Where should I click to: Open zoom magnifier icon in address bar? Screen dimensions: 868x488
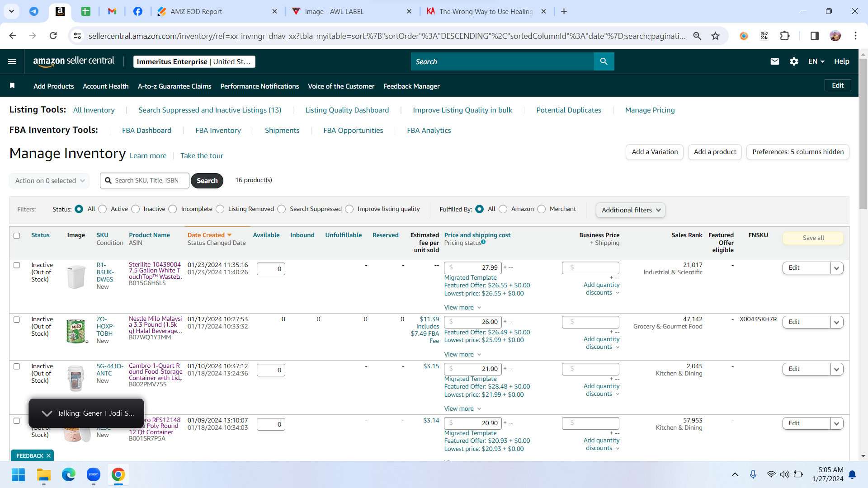pyautogui.click(x=697, y=36)
